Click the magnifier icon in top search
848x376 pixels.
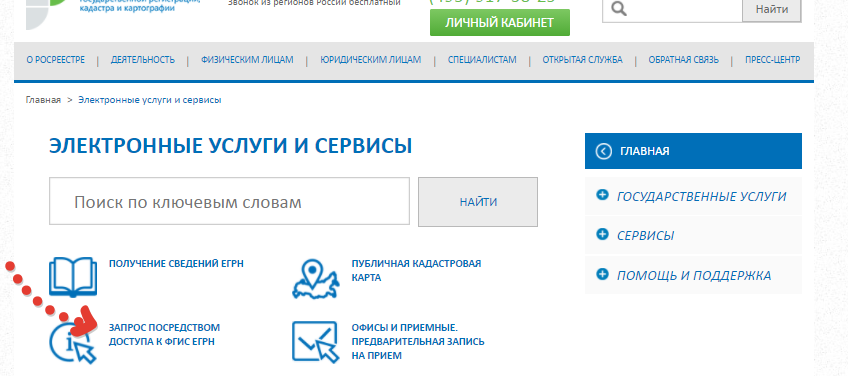620,9
